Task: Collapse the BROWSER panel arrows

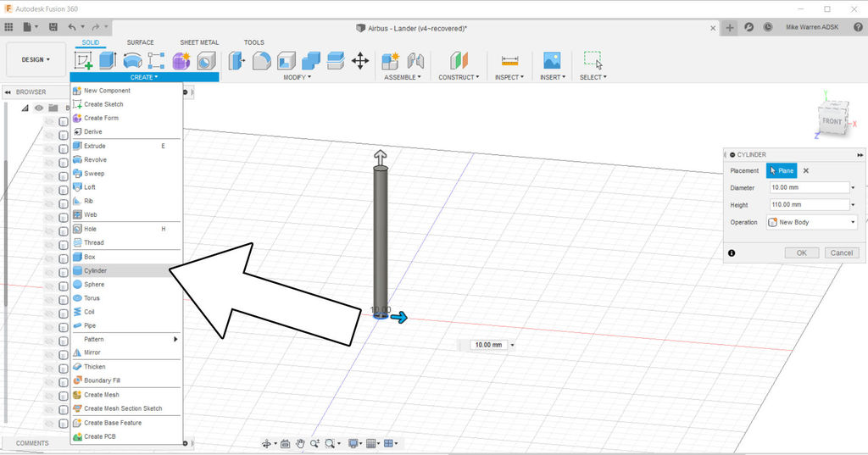Action: pos(8,92)
